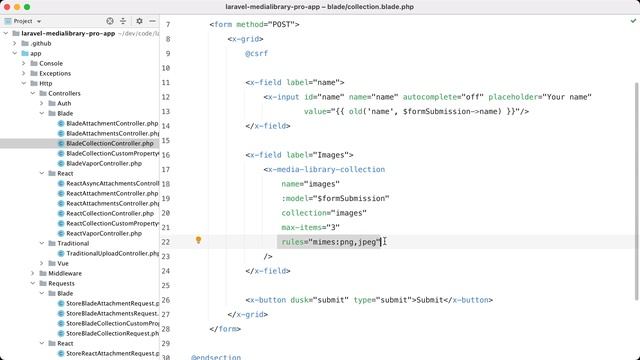The image size is (640, 360).
Task: Collapse the app folder
Action: coord(15,53)
